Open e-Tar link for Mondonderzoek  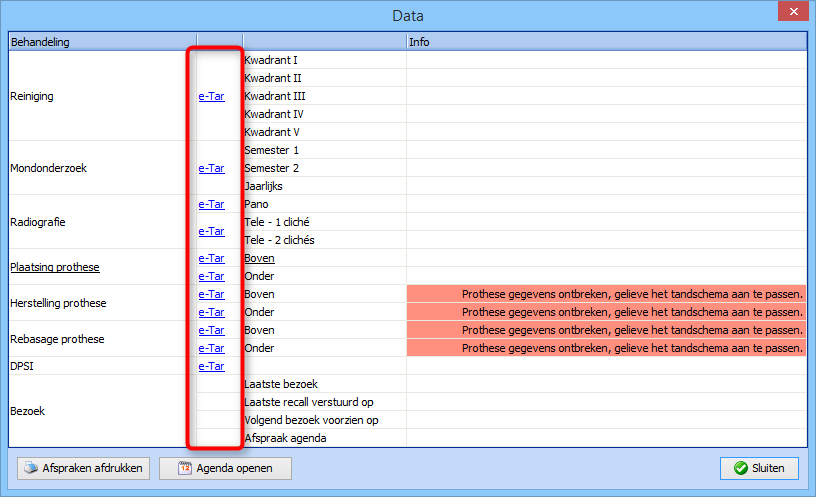click(x=211, y=168)
